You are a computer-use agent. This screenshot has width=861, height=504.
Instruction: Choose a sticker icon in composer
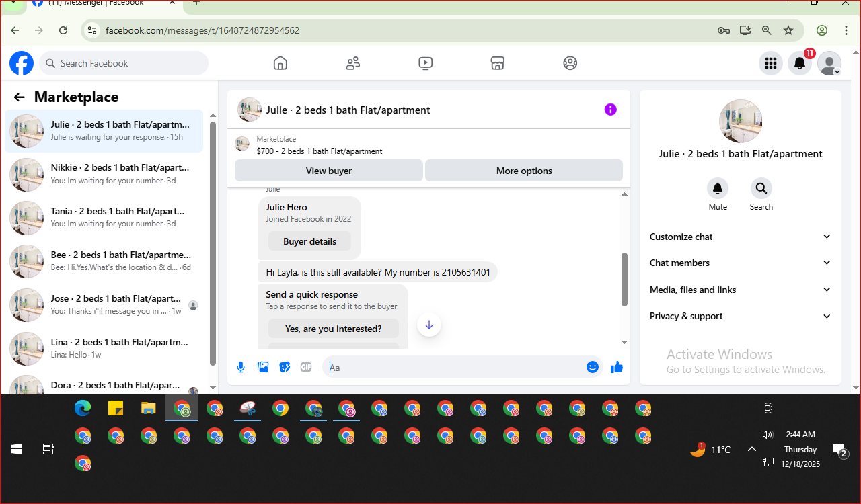[285, 367]
